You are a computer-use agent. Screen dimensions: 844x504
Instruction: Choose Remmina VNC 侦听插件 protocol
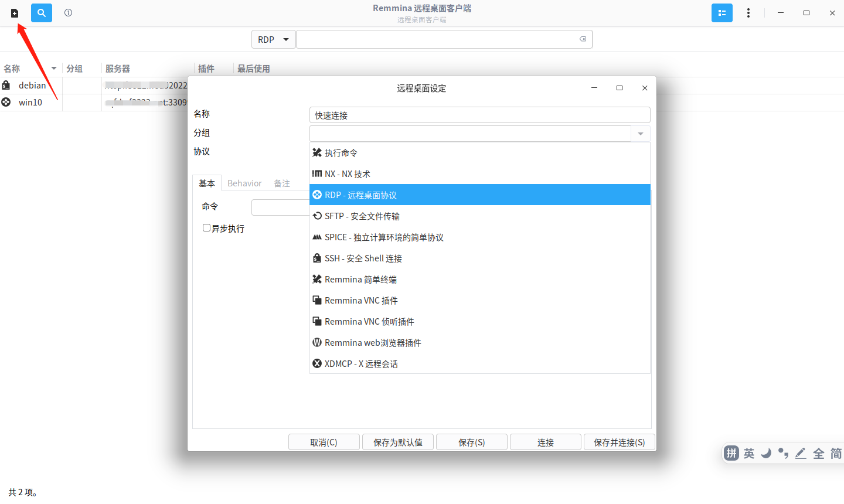(x=480, y=322)
